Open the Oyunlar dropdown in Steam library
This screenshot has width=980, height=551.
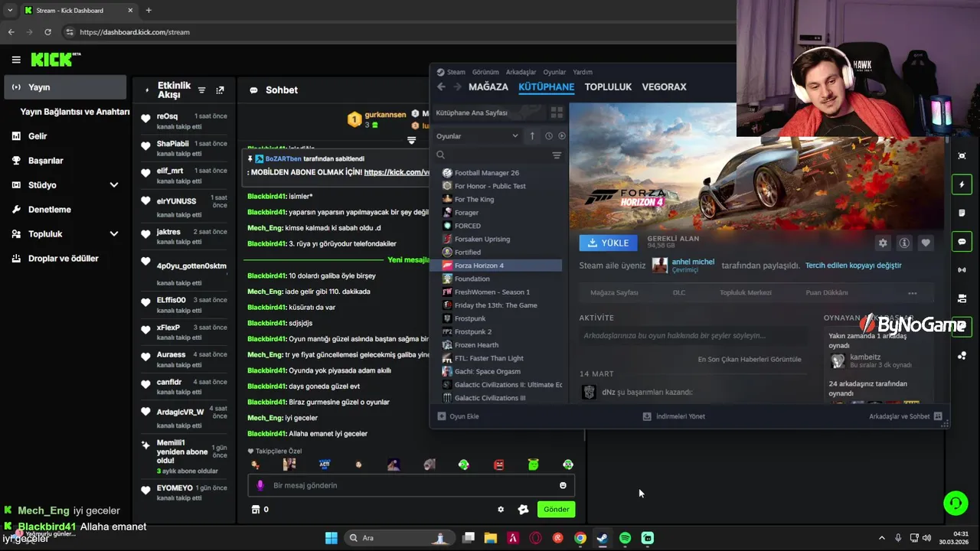coord(477,136)
